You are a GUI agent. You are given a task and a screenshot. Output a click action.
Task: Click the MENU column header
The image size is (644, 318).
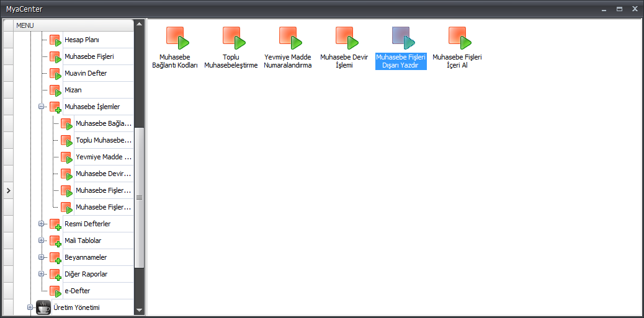(x=74, y=25)
